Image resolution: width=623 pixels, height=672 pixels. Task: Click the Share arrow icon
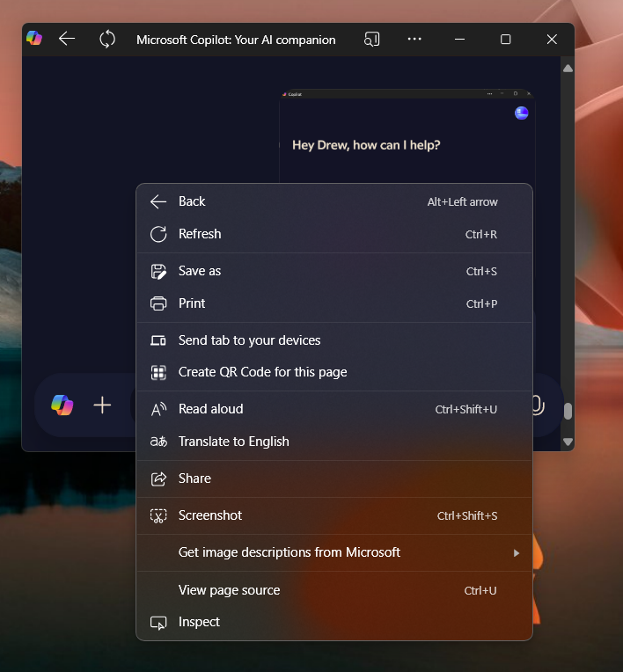click(x=158, y=478)
